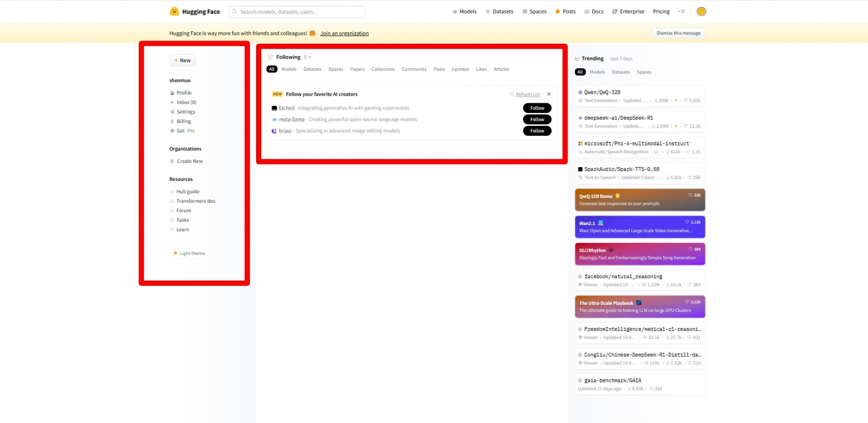This screenshot has height=423, width=868.
Task: Select the Papers feed tab
Action: point(357,69)
